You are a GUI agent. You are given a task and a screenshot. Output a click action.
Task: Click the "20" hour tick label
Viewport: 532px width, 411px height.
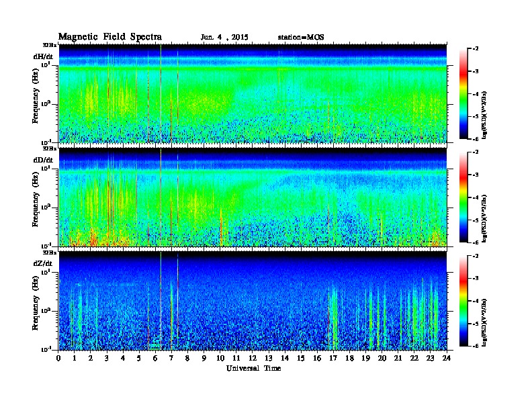pyautogui.click(x=382, y=358)
